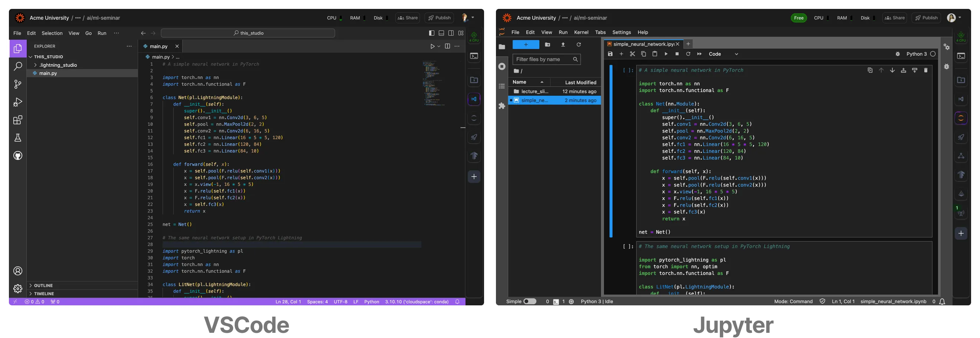Open Source Control icon in VSCode
Screen dimensions: 980x338
[18, 84]
